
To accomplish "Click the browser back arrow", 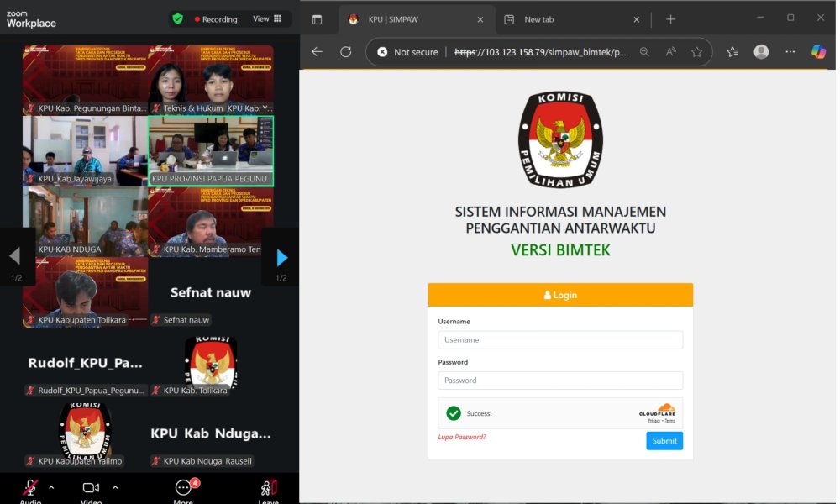I will tap(317, 52).
